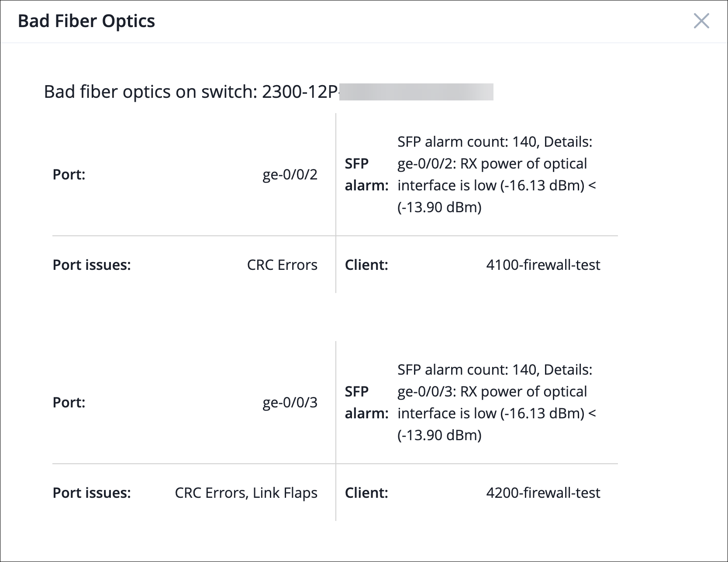Click CRC Errors, Link Flaps text
The height and width of the screenshot is (562, 728).
246,493
